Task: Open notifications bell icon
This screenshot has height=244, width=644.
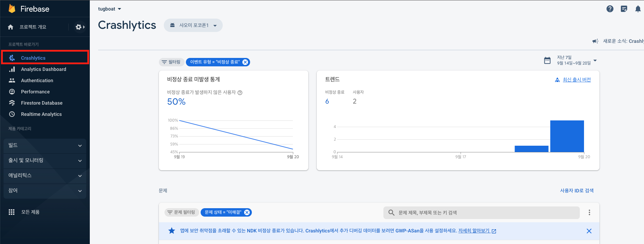Action: (638, 9)
